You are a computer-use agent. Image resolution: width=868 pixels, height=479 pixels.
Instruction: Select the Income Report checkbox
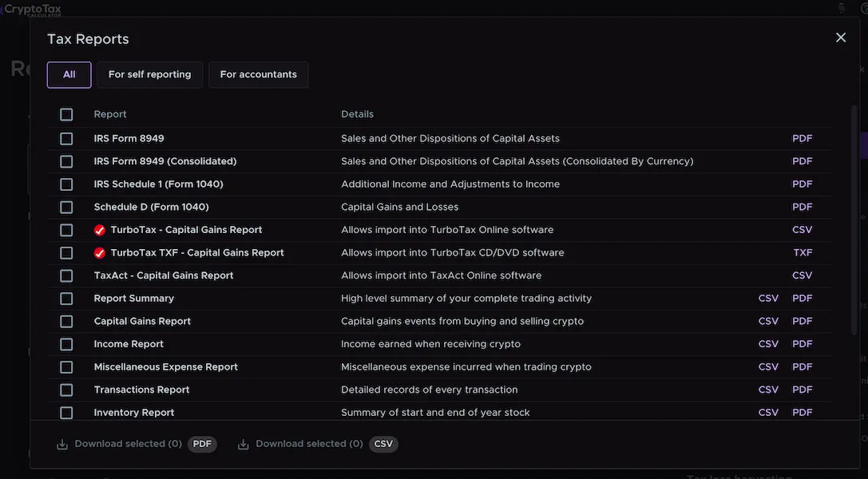[66, 344]
